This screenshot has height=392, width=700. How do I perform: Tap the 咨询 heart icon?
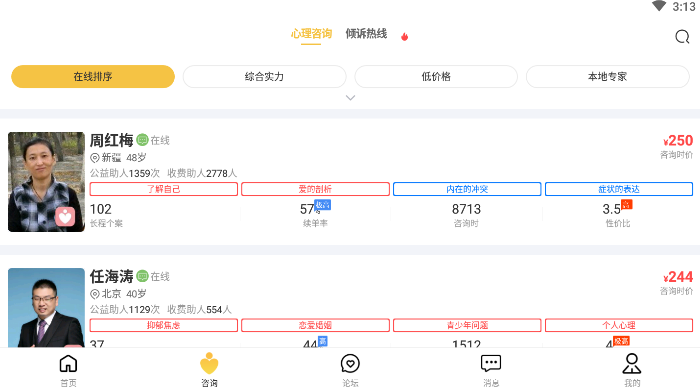point(209,363)
